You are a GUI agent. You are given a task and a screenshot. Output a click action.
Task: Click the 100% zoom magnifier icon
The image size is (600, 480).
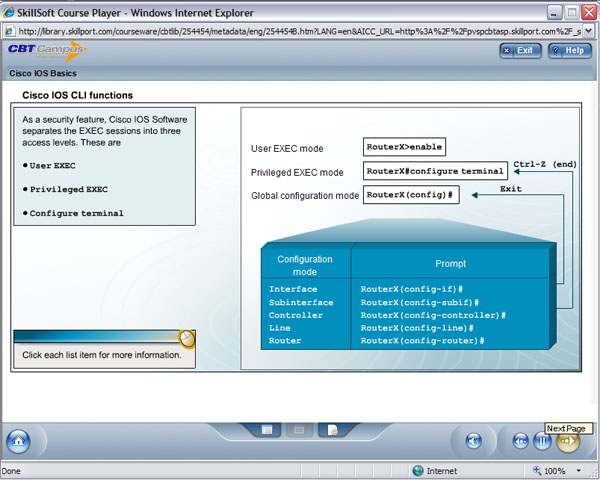[537, 470]
